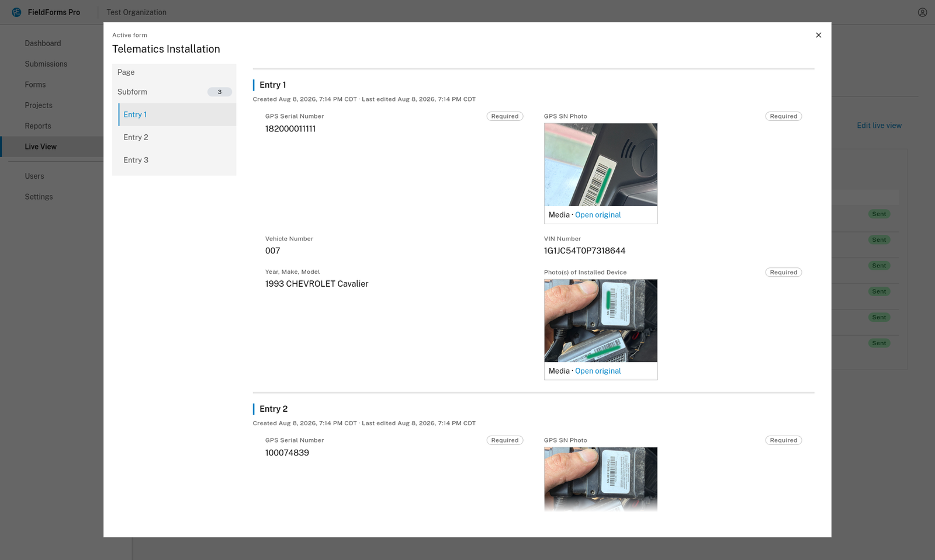Click Vehicle Number value 007
Screen dimensions: 935x560
point(272,251)
